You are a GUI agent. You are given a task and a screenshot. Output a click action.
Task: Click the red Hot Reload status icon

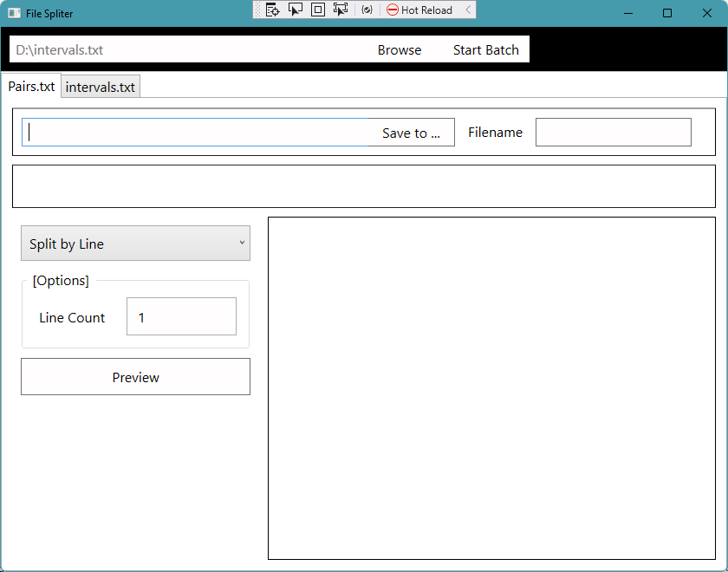393,10
